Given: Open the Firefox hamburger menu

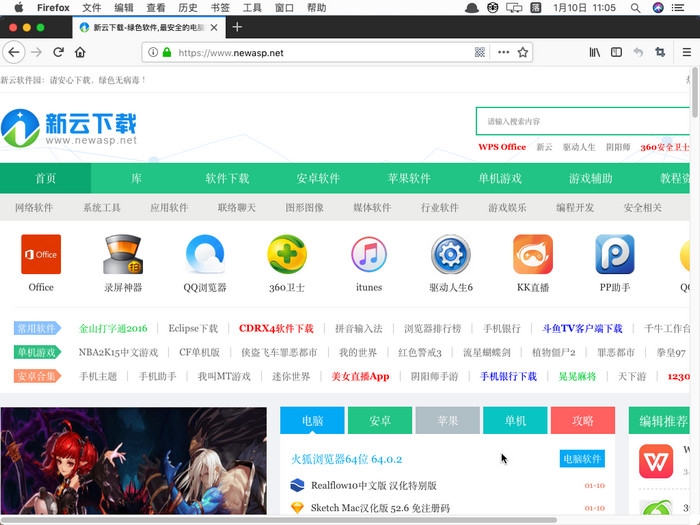Looking at the screenshot, I should click(x=687, y=52).
